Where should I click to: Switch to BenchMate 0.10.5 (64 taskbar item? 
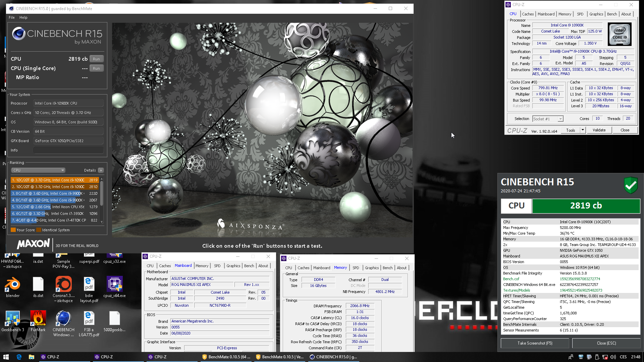click(x=226, y=357)
